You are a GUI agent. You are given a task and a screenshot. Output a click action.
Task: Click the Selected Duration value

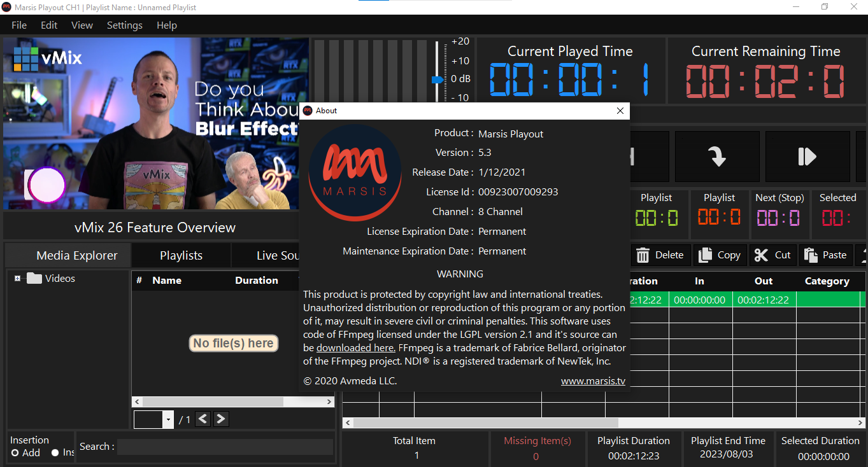[823, 456]
